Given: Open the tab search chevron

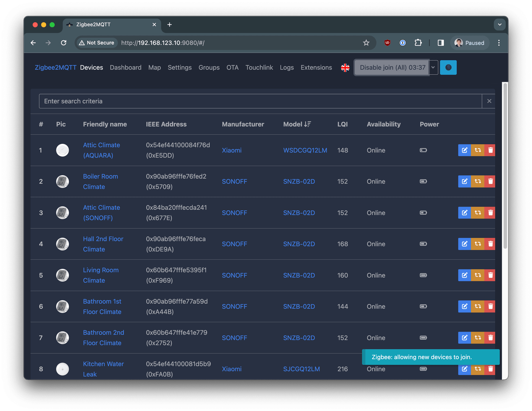Looking at the screenshot, I should coord(499,25).
